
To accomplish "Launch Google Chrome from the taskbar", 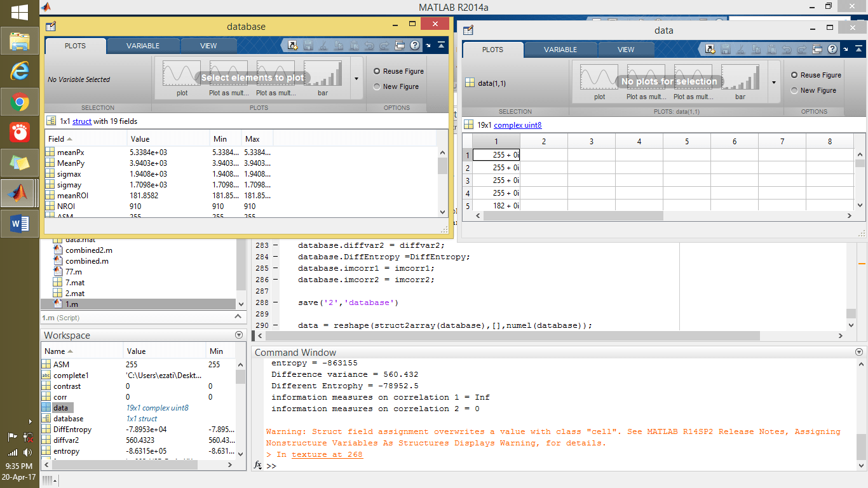I will click(20, 102).
